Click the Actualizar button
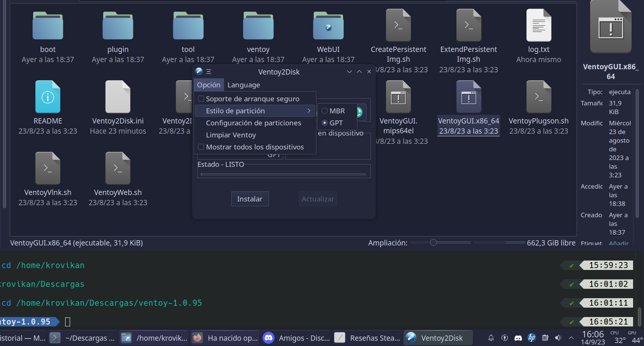This screenshot has width=644, height=346. coord(318,199)
